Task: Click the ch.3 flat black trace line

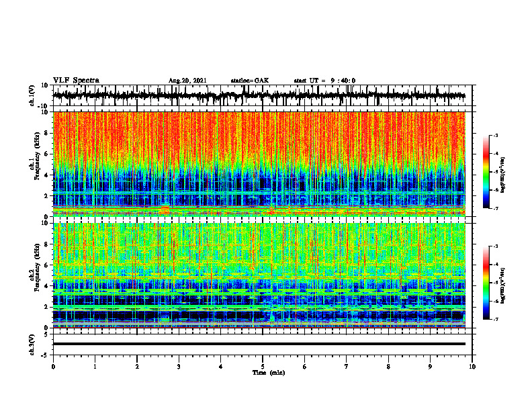Action: click(x=259, y=344)
